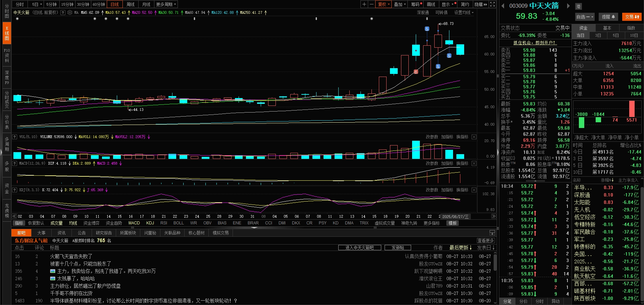This screenshot has width=644, height=305.
Task: Toggle 简约 simple mode
Action: click(465, 4)
